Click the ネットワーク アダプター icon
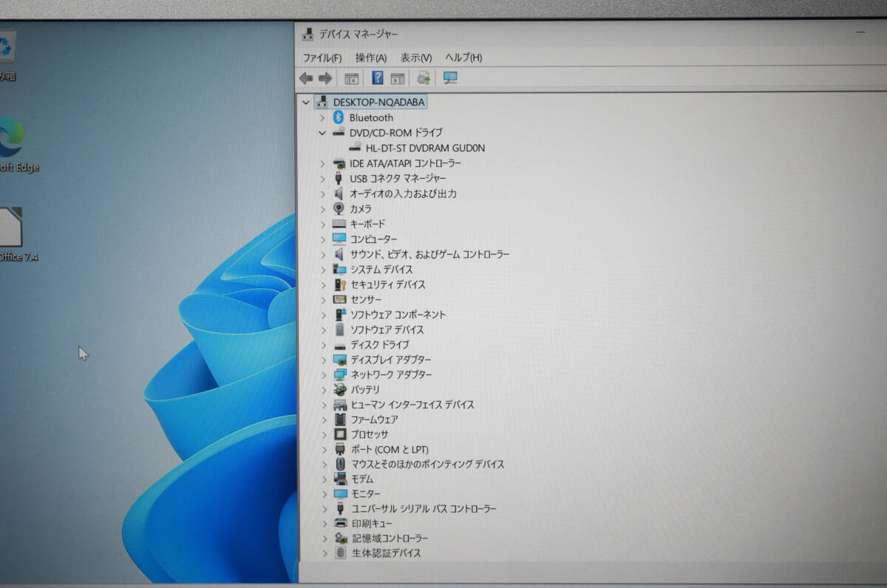This screenshot has width=887, height=588. (x=339, y=375)
